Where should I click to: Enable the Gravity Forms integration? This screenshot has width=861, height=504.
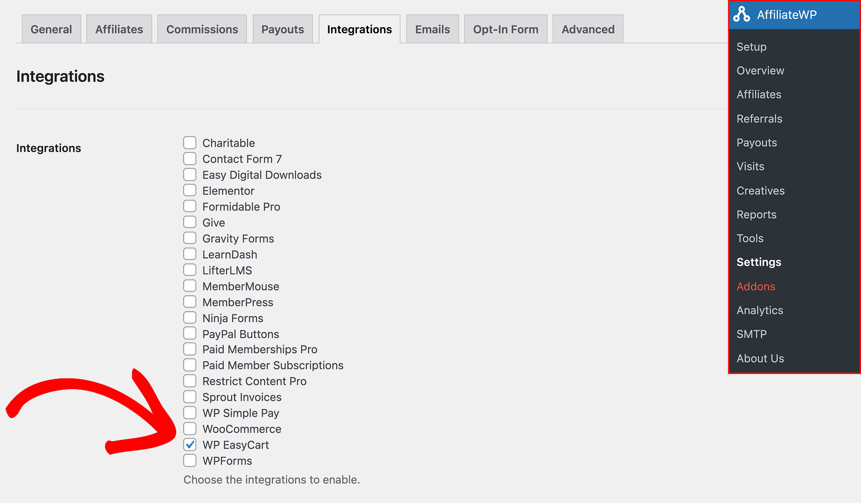(190, 238)
